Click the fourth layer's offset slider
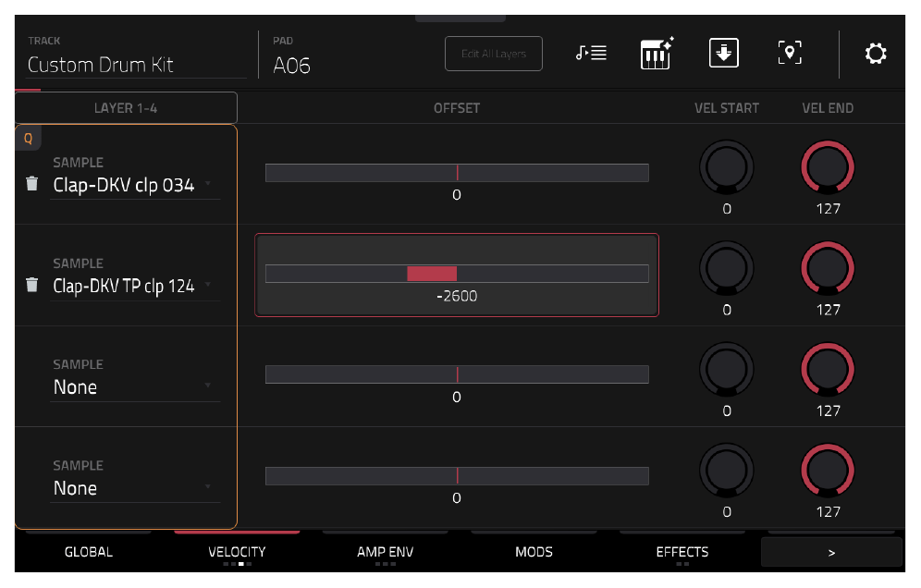The width and height of the screenshot is (921, 588). (457, 476)
